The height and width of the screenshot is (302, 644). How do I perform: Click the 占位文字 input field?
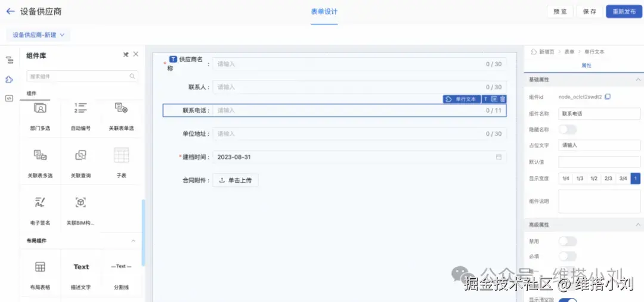(x=599, y=145)
